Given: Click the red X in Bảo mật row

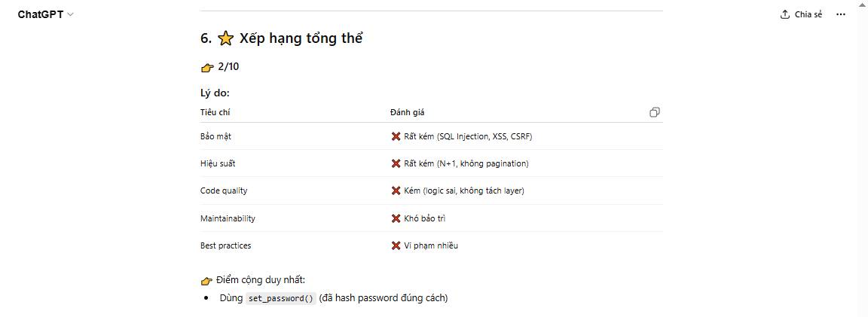Looking at the screenshot, I should [396, 136].
